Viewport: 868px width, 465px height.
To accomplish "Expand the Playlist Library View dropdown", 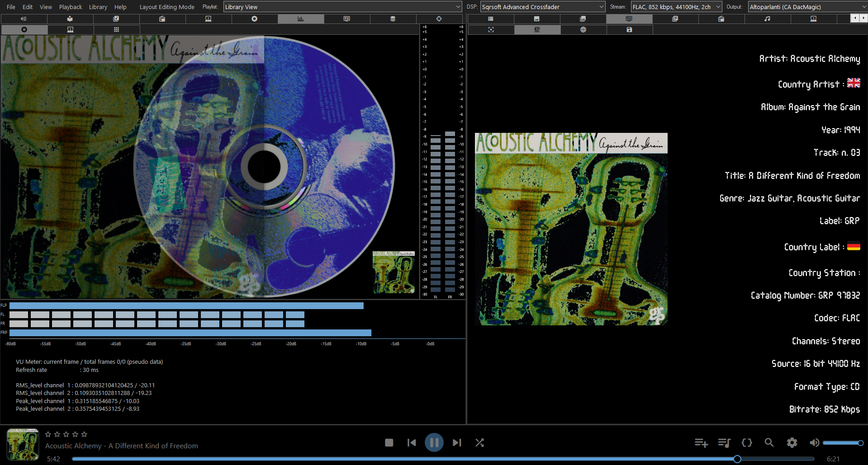I will point(342,7).
